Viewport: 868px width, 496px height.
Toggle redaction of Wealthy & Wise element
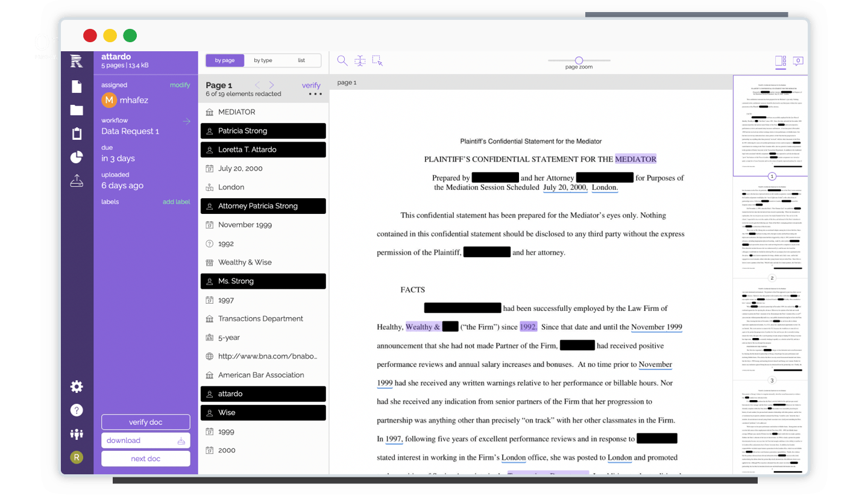click(263, 262)
